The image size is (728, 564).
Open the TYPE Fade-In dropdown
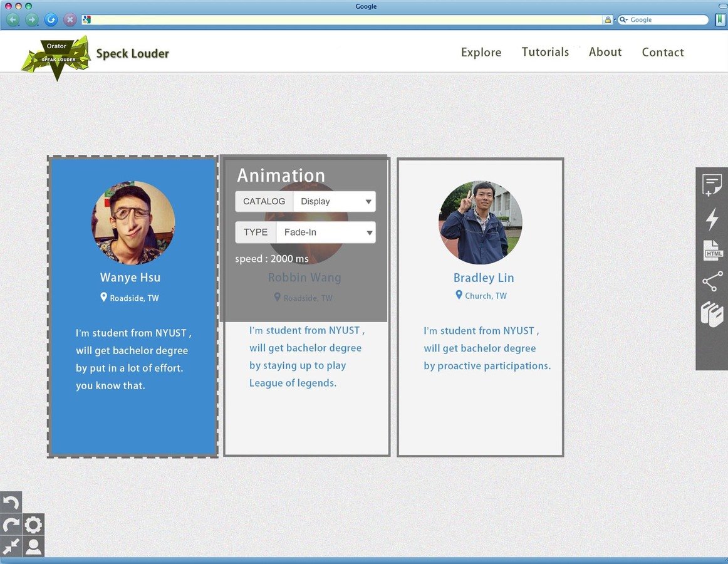point(326,232)
